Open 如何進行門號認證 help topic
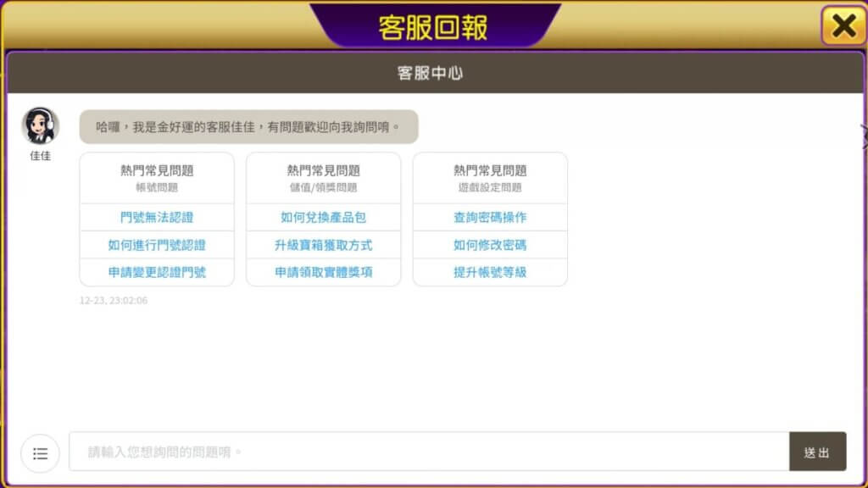The height and width of the screenshot is (488, 868). tap(157, 245)
